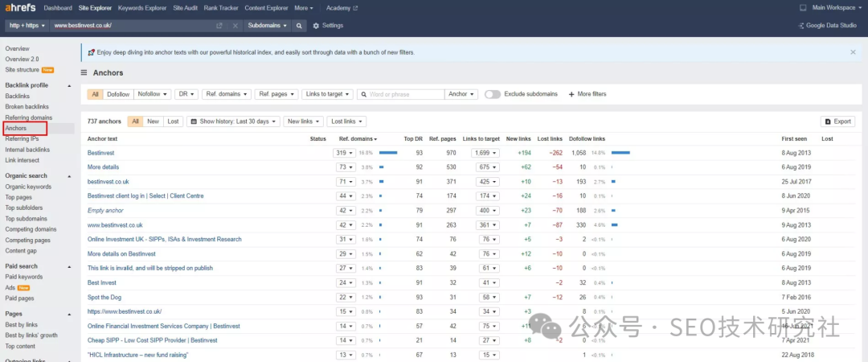This screenshot has width=868, height=362.
Task: Toggle Exclude subdomains switch
Action: pos(493,94)
